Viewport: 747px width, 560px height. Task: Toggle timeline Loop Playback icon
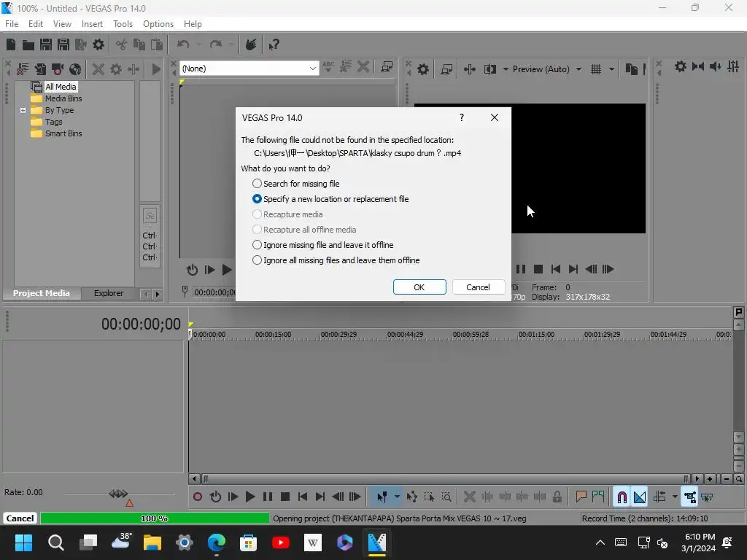click(x=215, y=497)
